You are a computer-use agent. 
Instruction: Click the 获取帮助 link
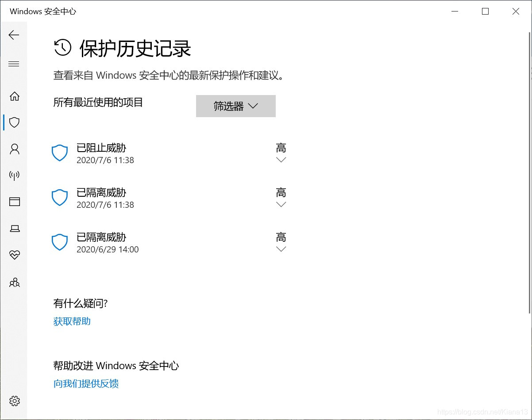72,321
